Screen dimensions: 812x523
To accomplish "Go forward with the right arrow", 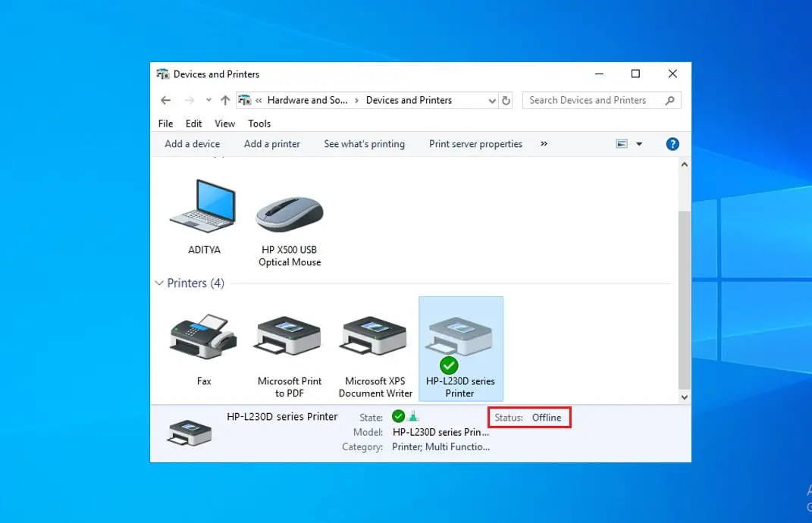I will pyautogui.click(x=190, y=101).
